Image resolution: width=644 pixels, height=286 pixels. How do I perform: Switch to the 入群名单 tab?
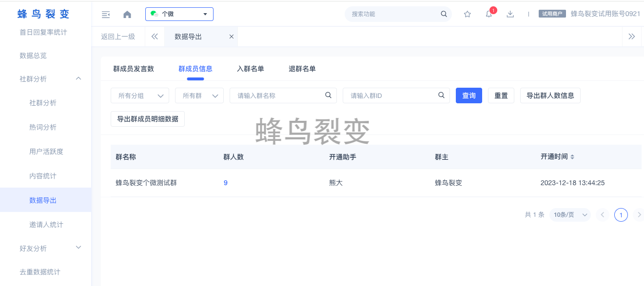click(250, 69)
